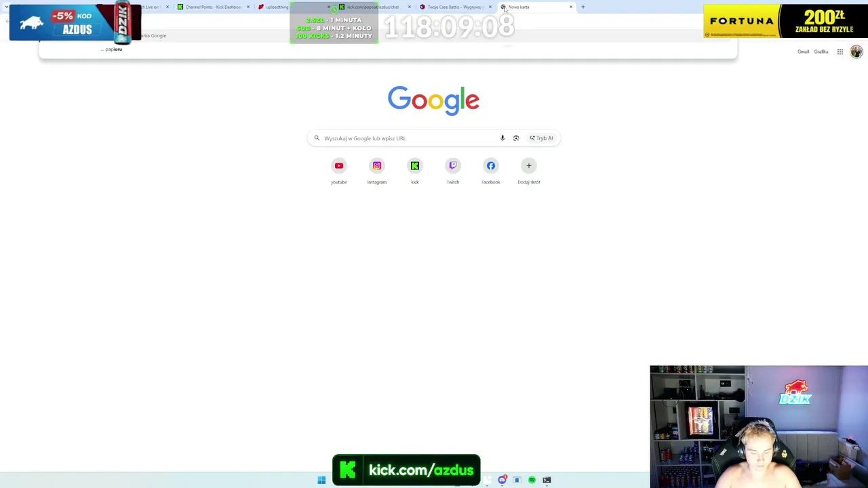Open the Google apps grid

coord(840,52)
